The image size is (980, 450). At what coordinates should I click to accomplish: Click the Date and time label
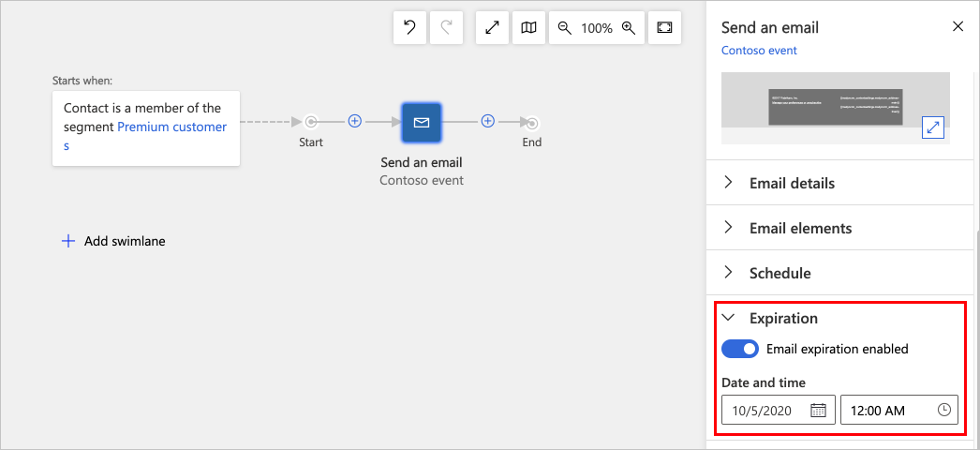pos(764,382)
